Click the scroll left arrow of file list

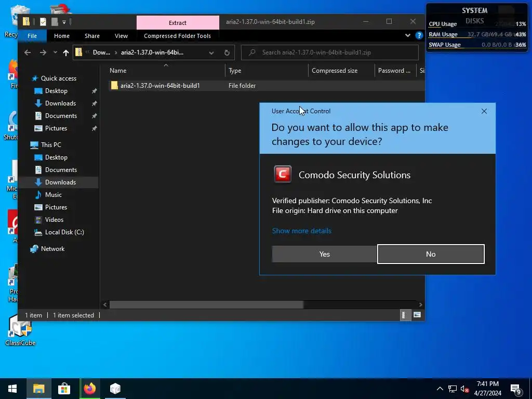coord(105,304)
